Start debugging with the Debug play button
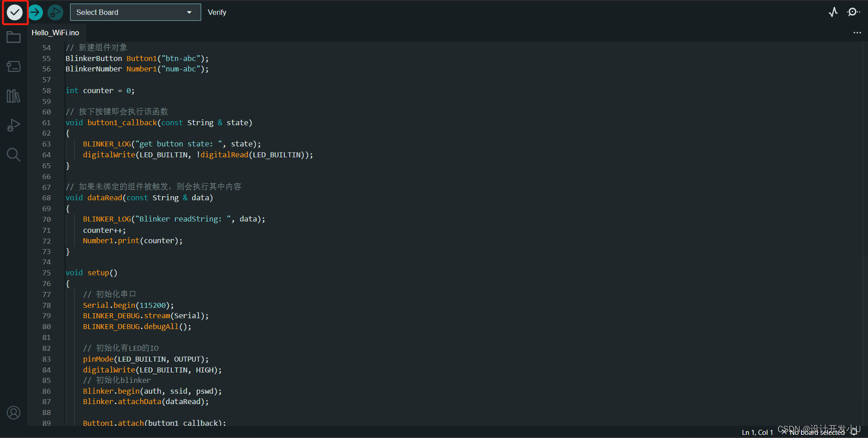This screenshot has height=438, width=868. coord(55,12)
